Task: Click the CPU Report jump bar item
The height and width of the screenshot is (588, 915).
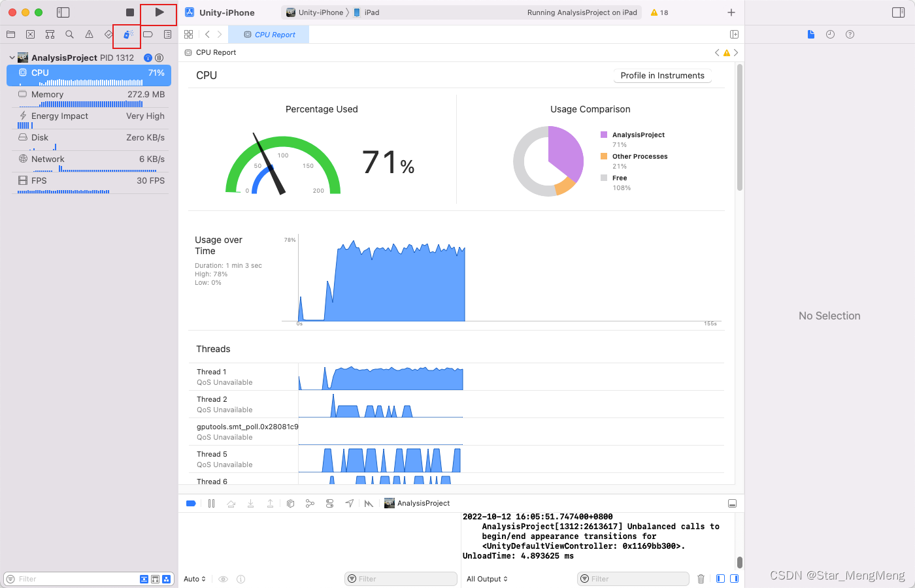Action: coord(210,52)
